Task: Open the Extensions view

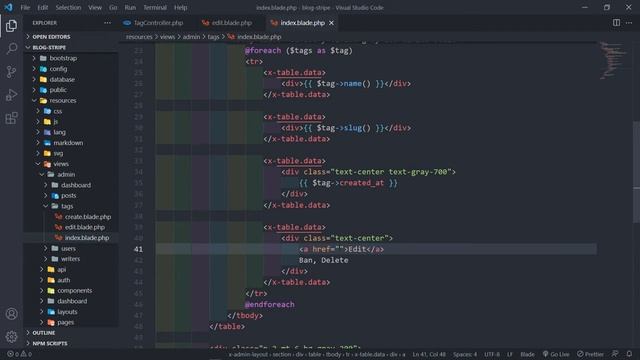Action: (x=11, y=118)
